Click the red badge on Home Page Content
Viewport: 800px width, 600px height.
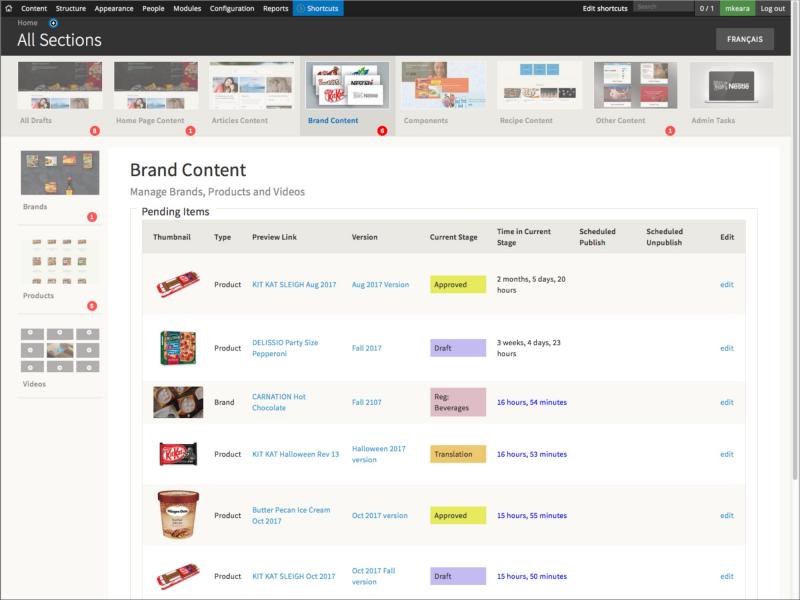[190, 131]
